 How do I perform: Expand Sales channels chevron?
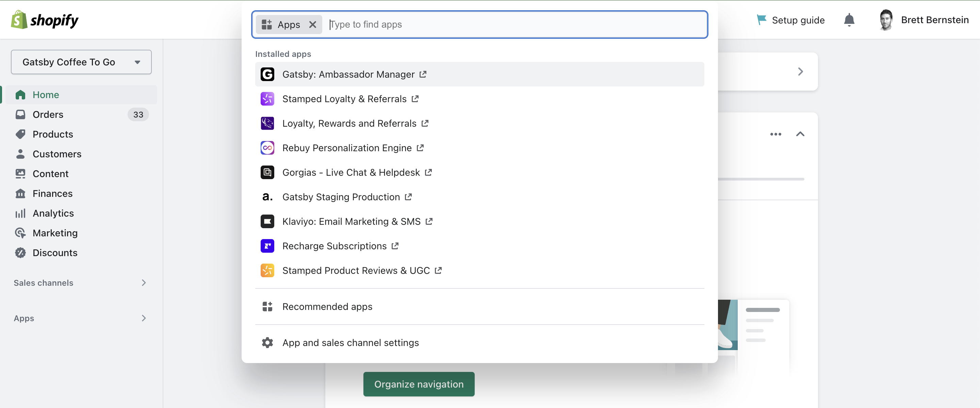143,282
